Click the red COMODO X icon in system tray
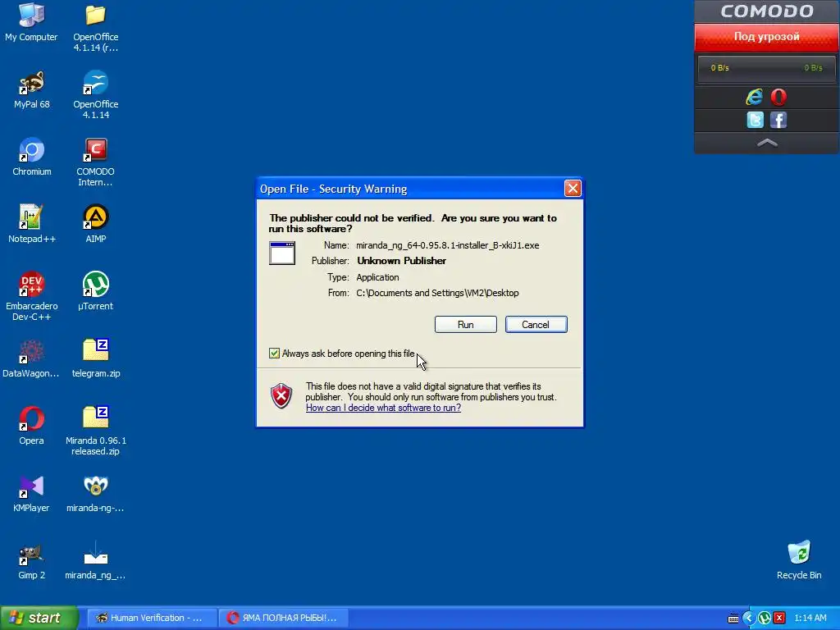 (x=779, y=619)
